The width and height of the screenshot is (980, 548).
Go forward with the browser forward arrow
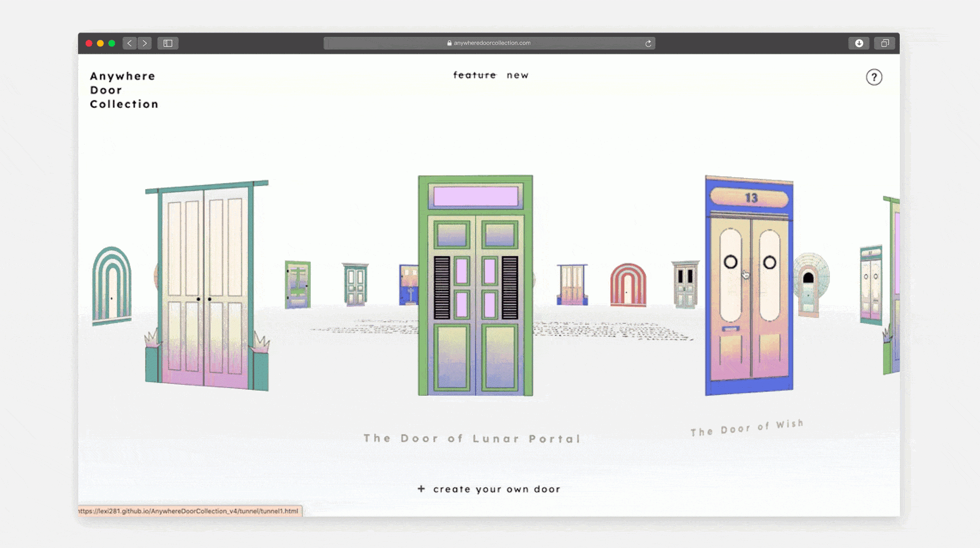pos(145,43)
